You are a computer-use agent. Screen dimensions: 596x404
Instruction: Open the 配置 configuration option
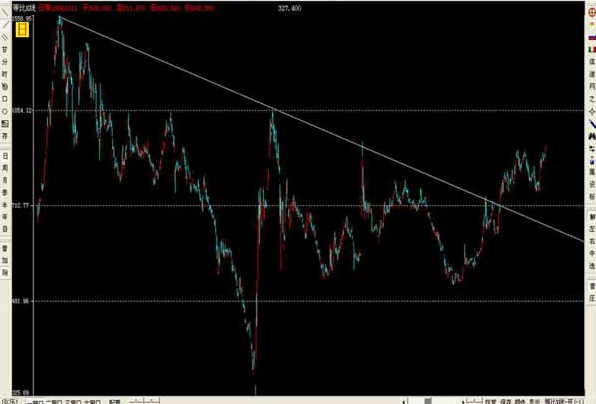pos(114,401)
